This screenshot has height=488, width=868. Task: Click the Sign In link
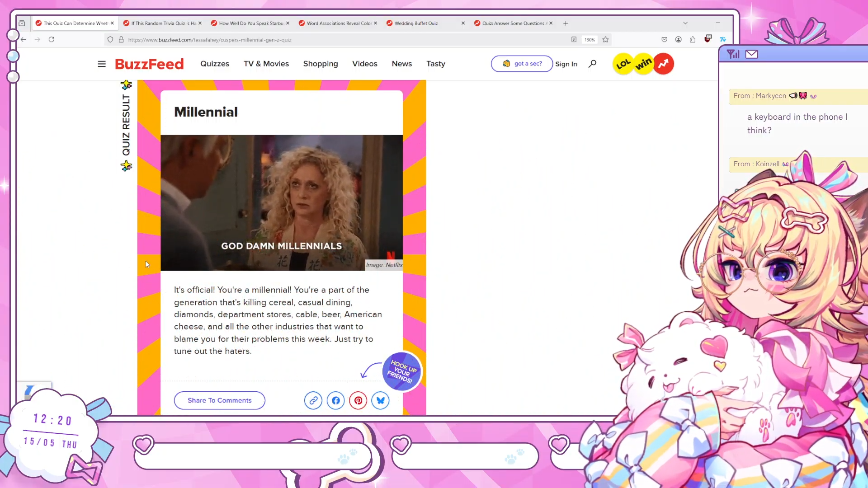point(566,64)
